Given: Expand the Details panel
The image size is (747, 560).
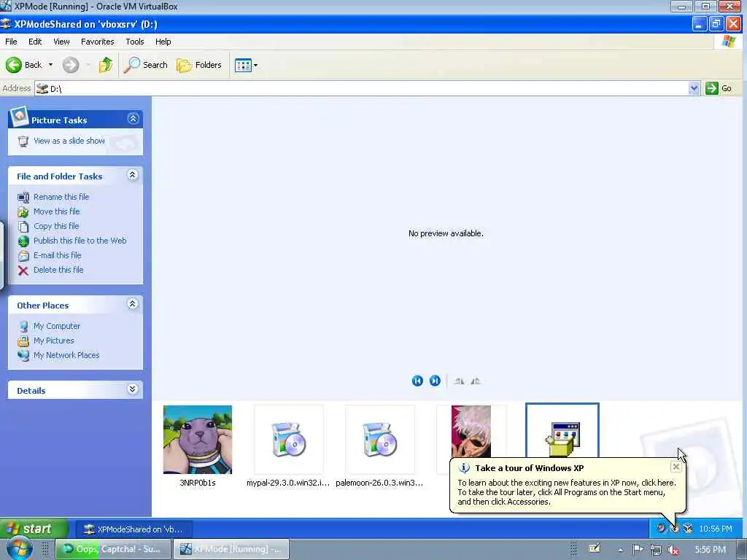Looking at the screenshot, I should coord(133,389).
